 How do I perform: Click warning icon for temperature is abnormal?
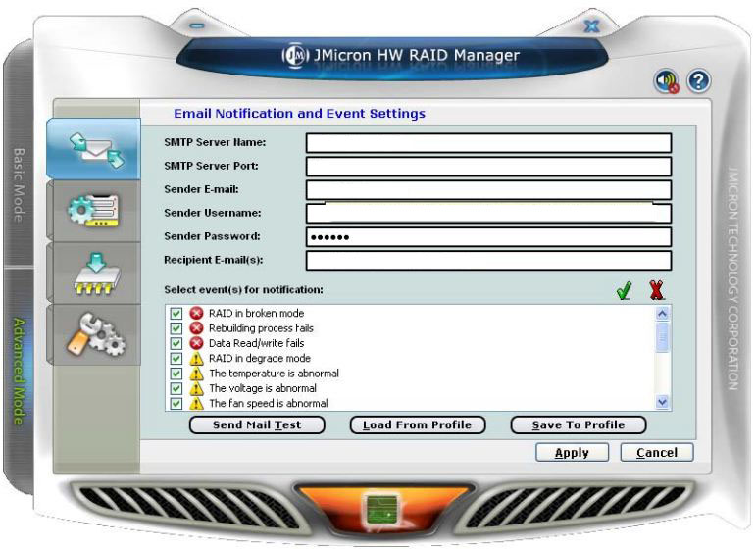point(196,374)
